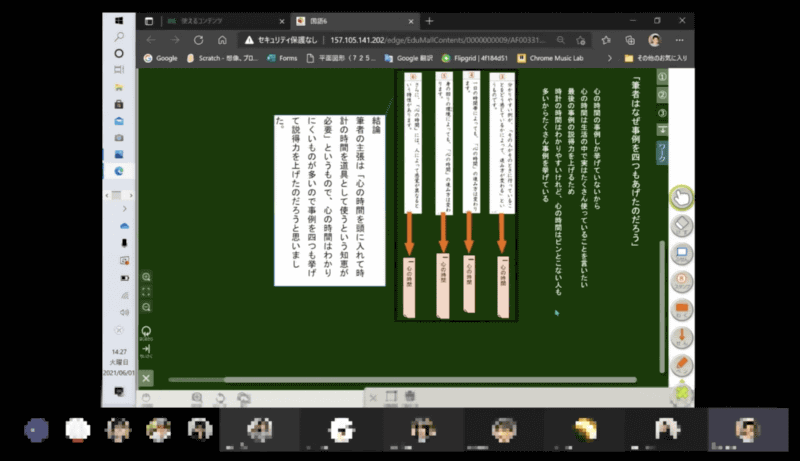Select the 結論 conclusion text card

(330, 200)
